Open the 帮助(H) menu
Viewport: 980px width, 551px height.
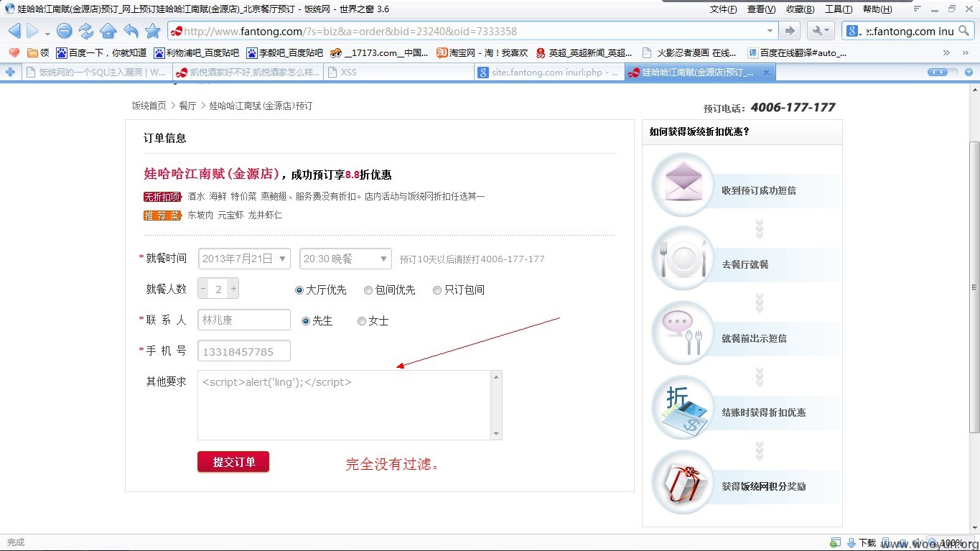[877, 9]
